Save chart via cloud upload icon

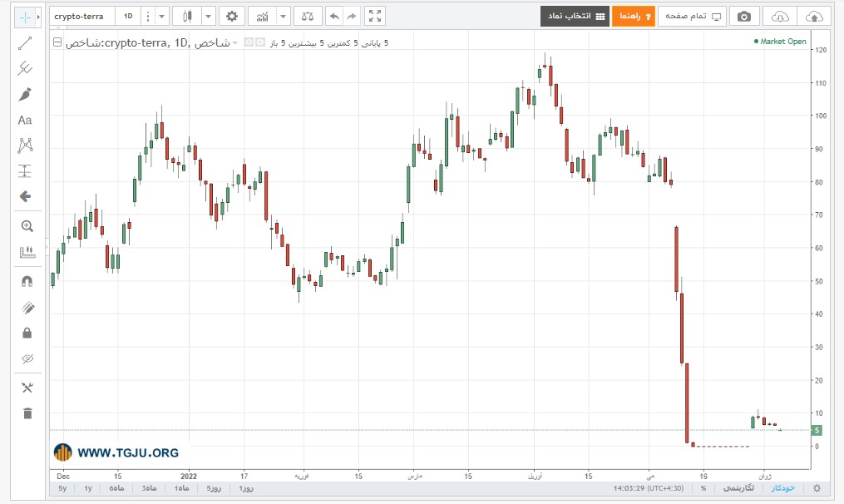pos(814,16)
